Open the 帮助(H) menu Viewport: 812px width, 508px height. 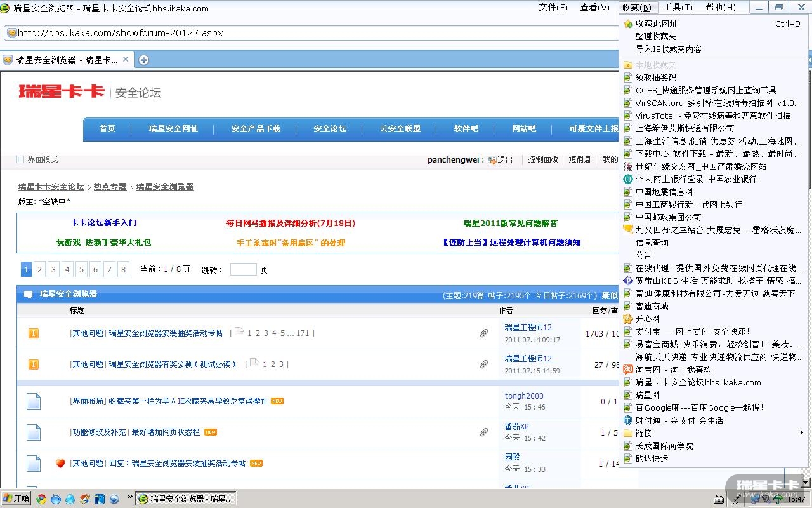tap(721, 8)
